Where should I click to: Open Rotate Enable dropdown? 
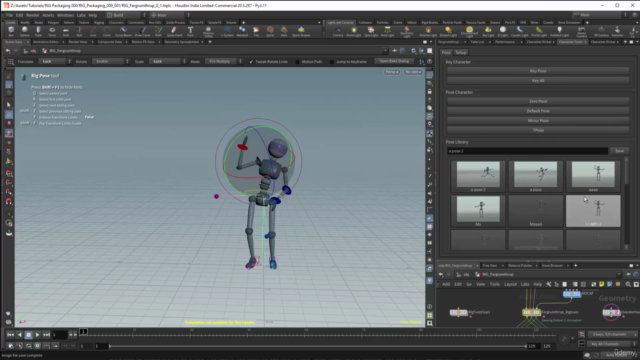pos(111,62)
